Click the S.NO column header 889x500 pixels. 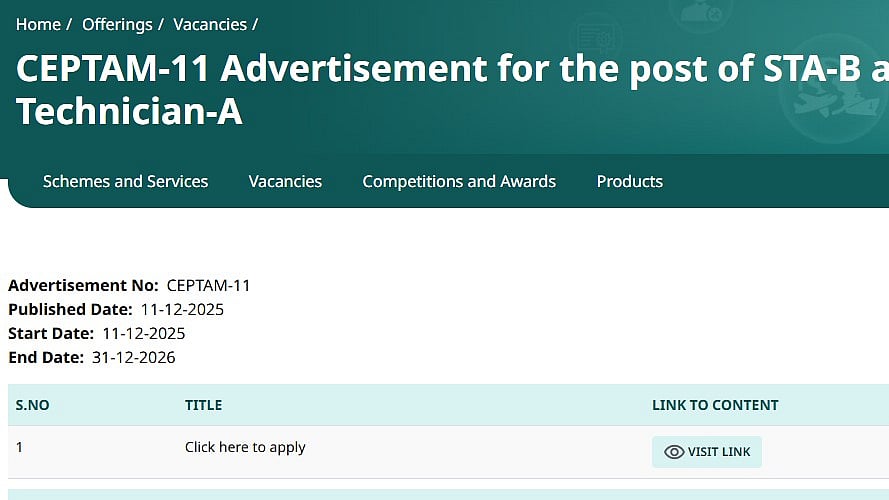[33, 405]
